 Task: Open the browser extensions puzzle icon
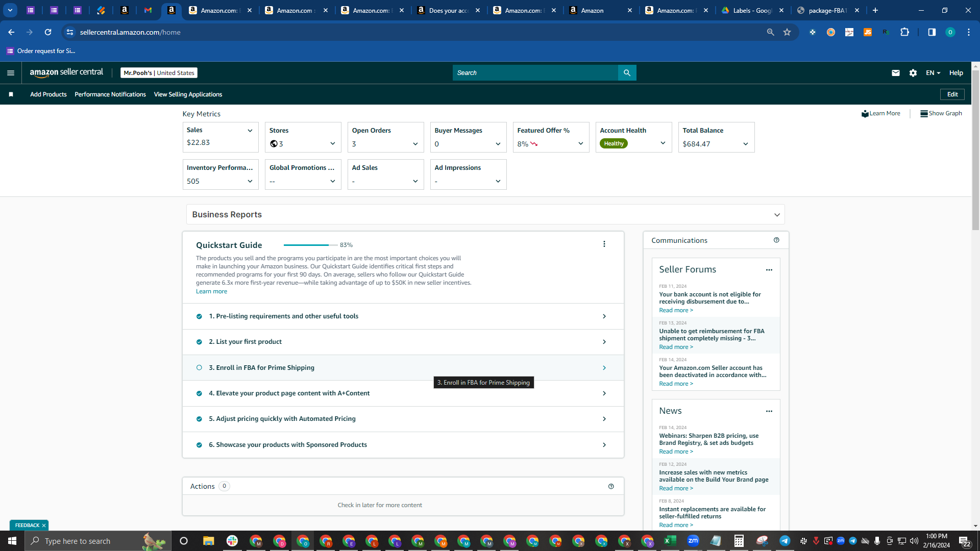pyautogui.click(x=904, y=32)
